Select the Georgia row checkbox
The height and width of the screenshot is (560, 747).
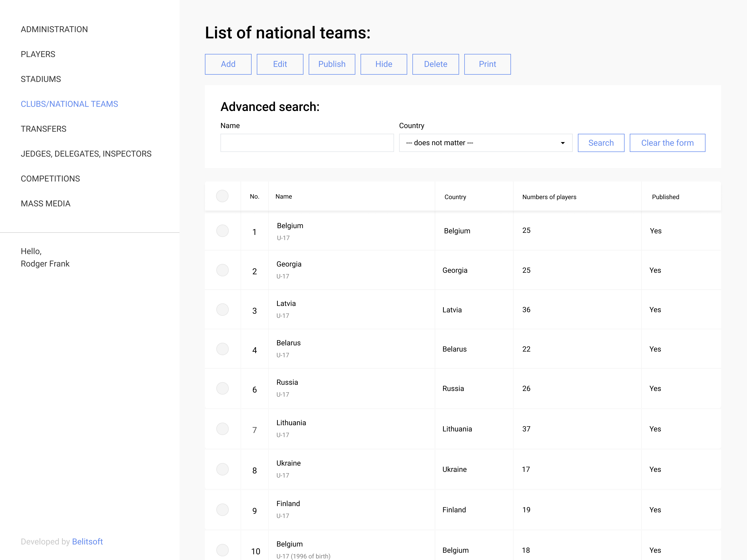pos(223,270)
